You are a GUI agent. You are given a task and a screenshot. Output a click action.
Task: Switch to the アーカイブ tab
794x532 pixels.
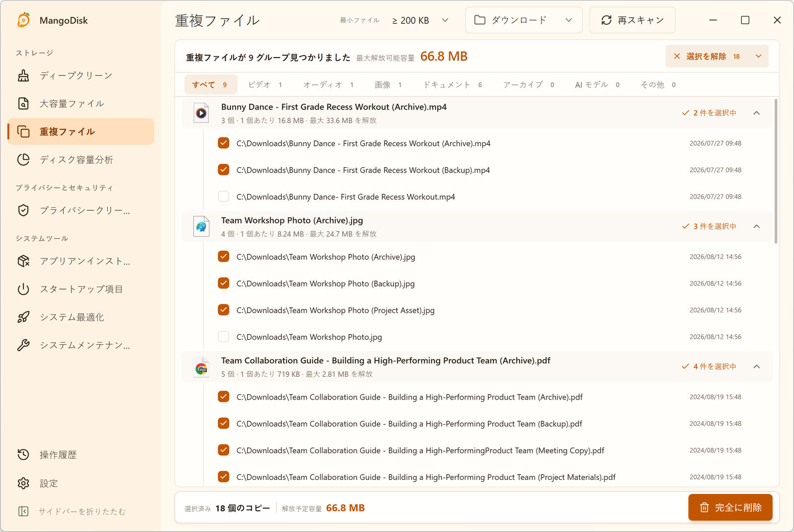[x=529, y=85]
